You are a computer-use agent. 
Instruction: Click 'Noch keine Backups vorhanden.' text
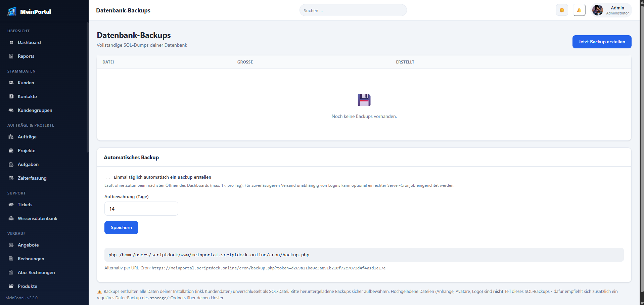pyautogui.click(x=364, y=116)
